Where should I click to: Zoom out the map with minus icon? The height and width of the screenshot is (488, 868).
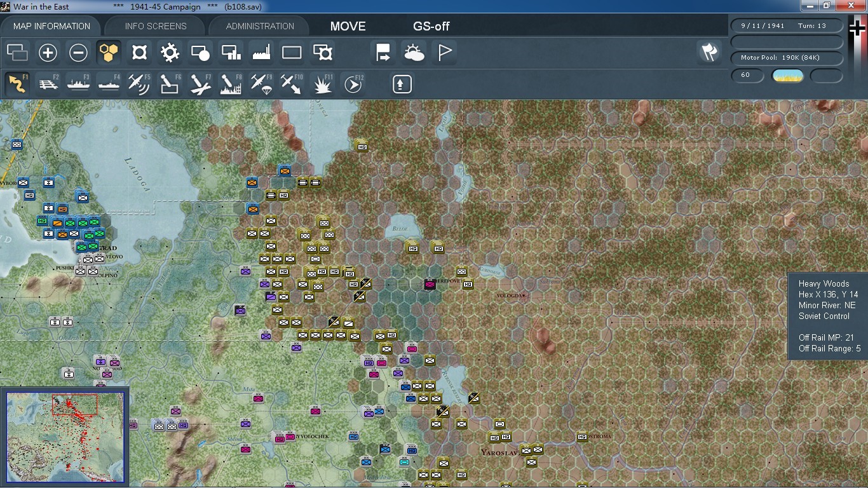(78, 53)
